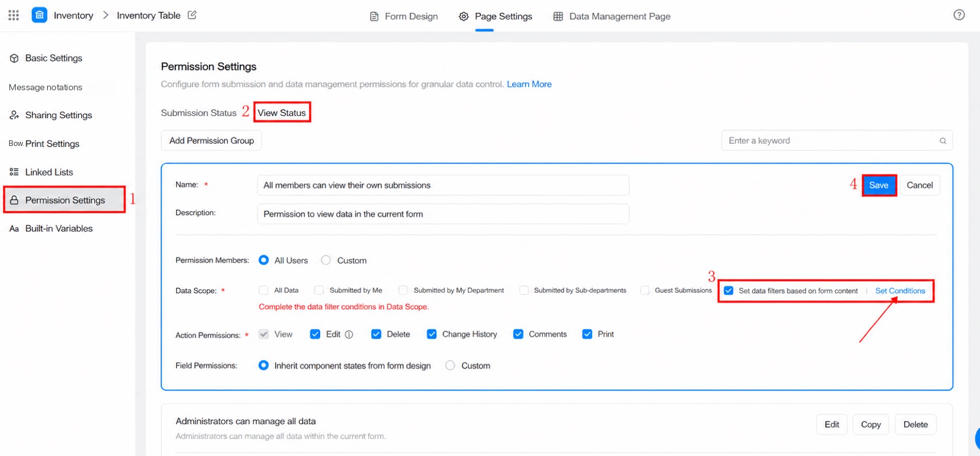Switch to the Form Design tab
Screen dimensions: 980x456
[x=404, y=17]
